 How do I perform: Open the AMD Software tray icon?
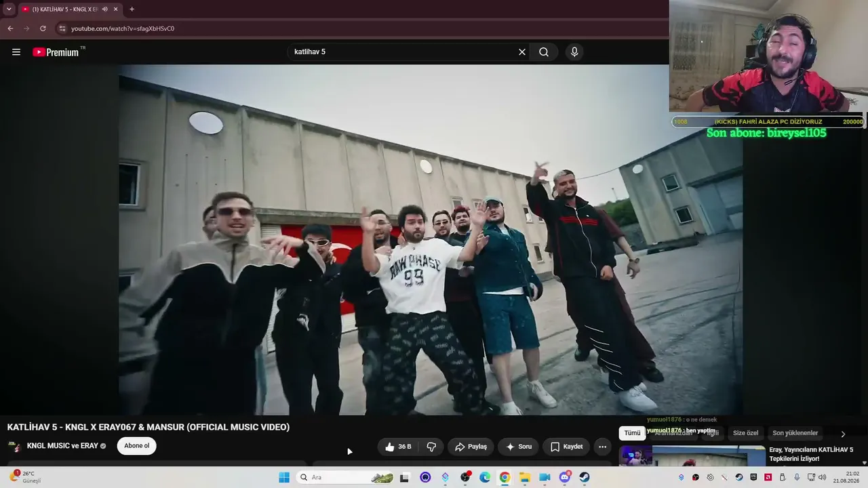768,477
